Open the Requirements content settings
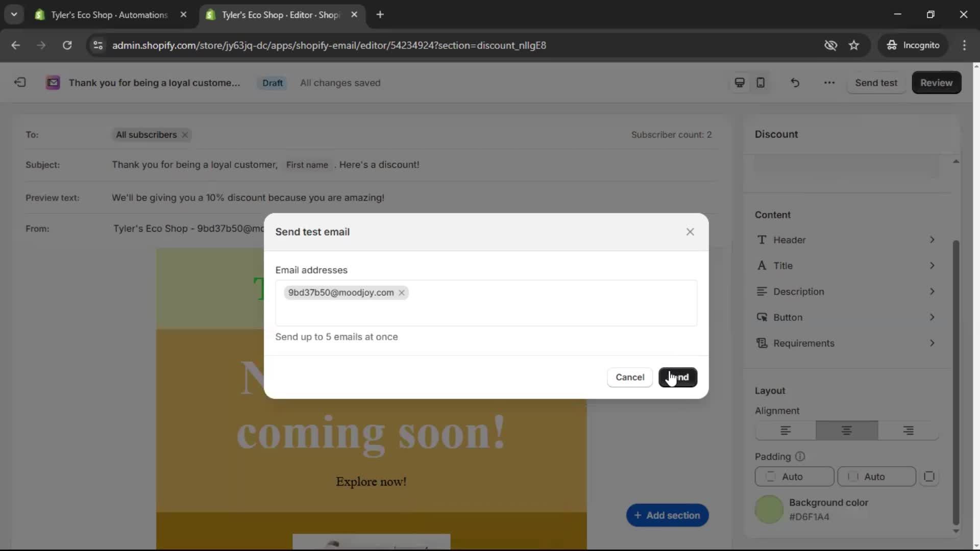980x551 pixels. [x=847, y=343]
